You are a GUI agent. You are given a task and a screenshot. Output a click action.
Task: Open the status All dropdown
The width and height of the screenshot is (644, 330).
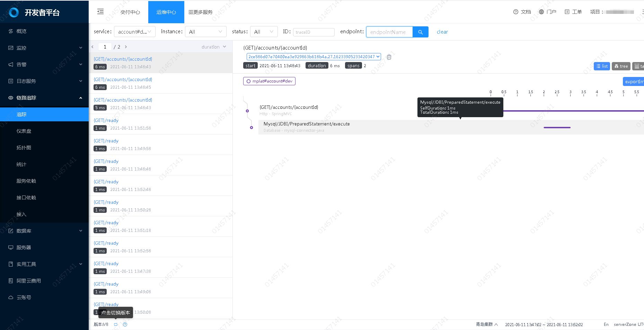point(264,32)
